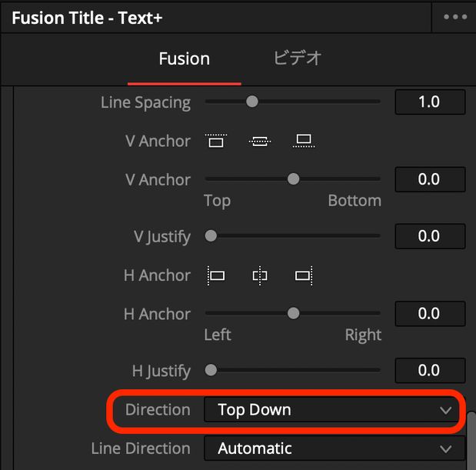Select the center H Anchor icon
476x470 pixels.
pos(260,275)
